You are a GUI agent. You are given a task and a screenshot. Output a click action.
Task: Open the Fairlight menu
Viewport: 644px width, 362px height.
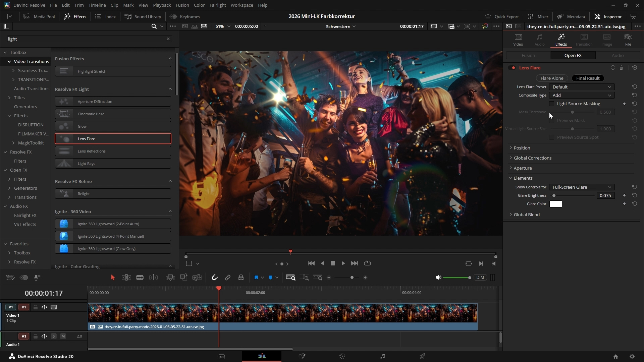pyautogui.click(x=217, y=5)
